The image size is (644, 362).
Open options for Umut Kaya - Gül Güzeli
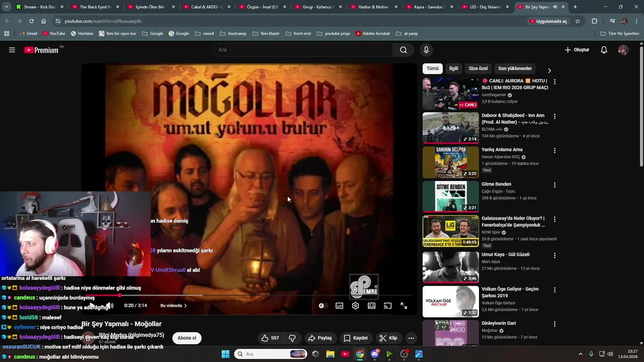point(554,255)
